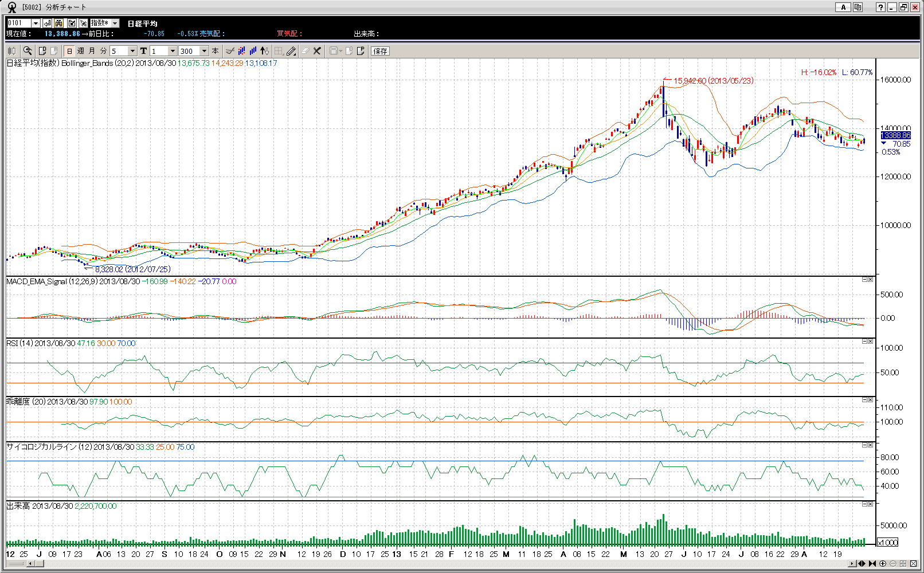Click the horizontal scrollbar right arrow
This screenshot has height=573, width=924.
(x=852, y=564)
